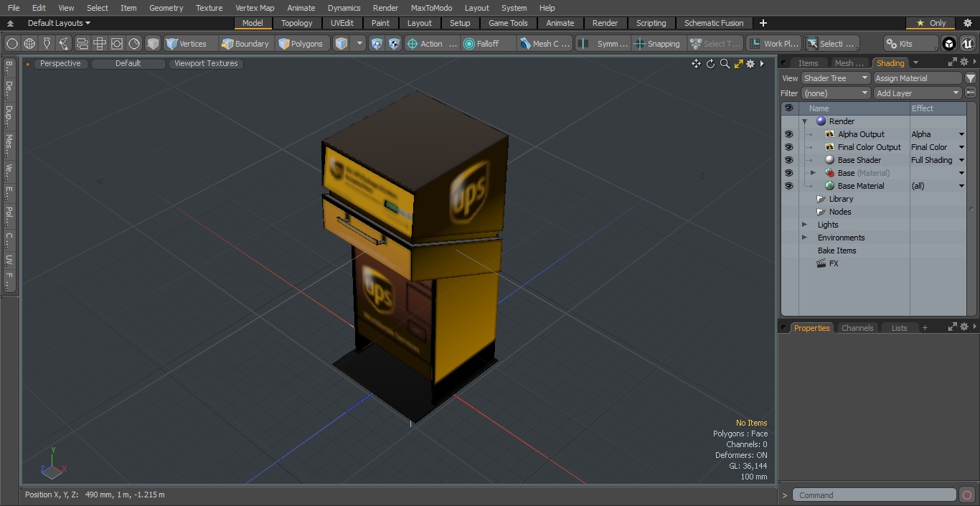Select Polygons selection mode
Image resolution: width=980 pixels, height=506 pixels.
303,44
